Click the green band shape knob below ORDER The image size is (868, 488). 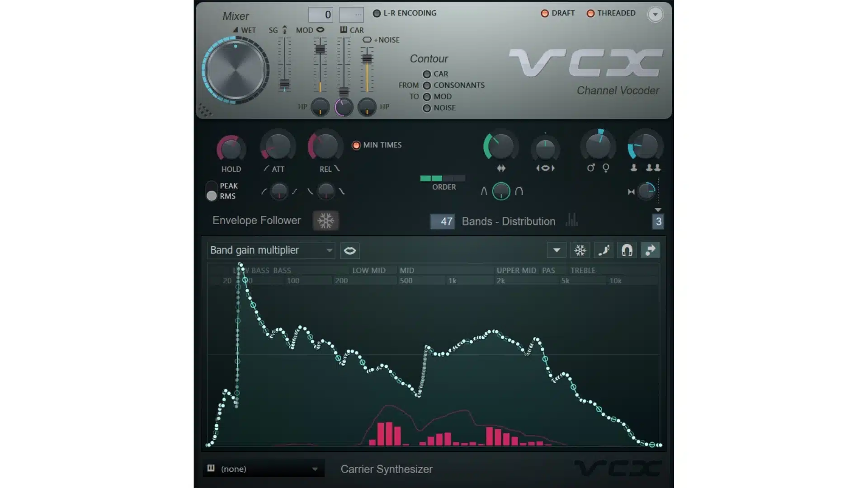tap(501, 191)
